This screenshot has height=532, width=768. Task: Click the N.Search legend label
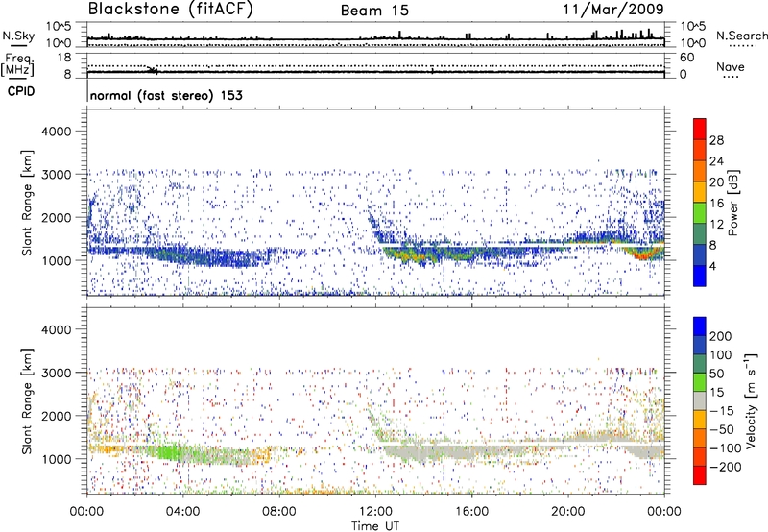pos(741,36)
